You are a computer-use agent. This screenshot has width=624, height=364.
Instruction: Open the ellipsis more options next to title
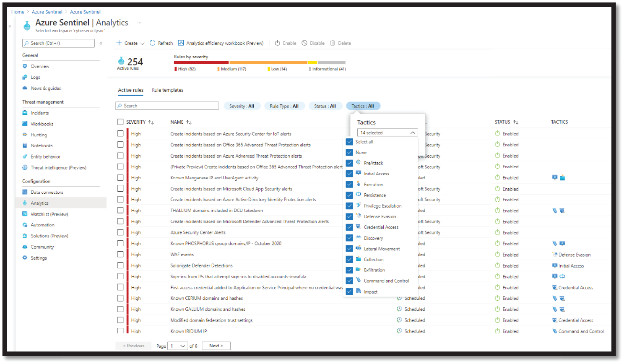[139, 23]
